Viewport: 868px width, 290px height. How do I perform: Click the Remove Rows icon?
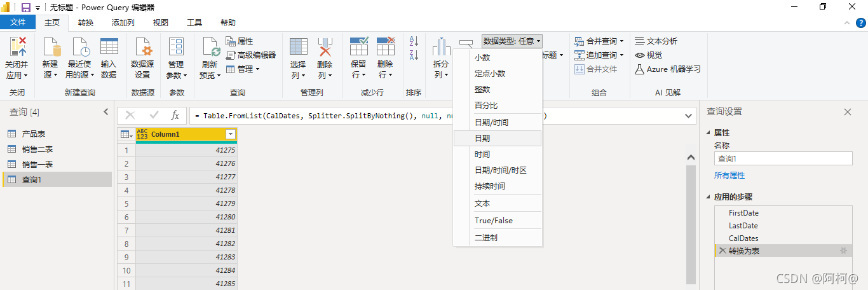386,46
